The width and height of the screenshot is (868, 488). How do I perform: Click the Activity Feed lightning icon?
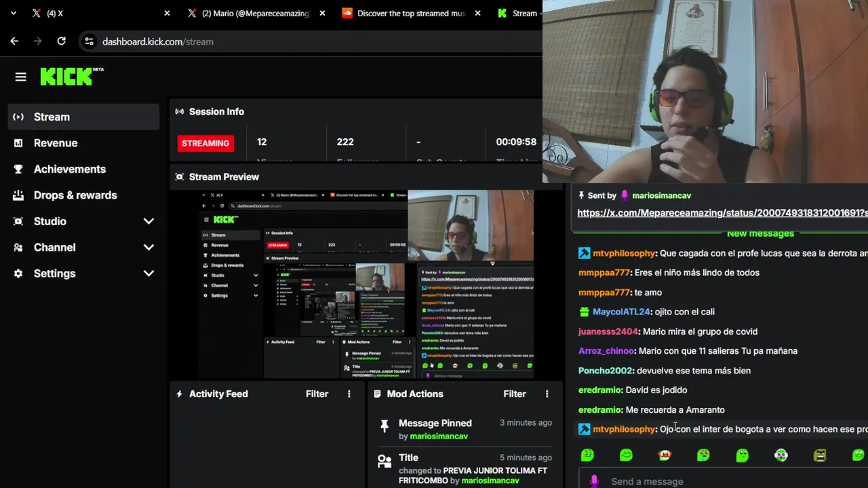point(179,394)
